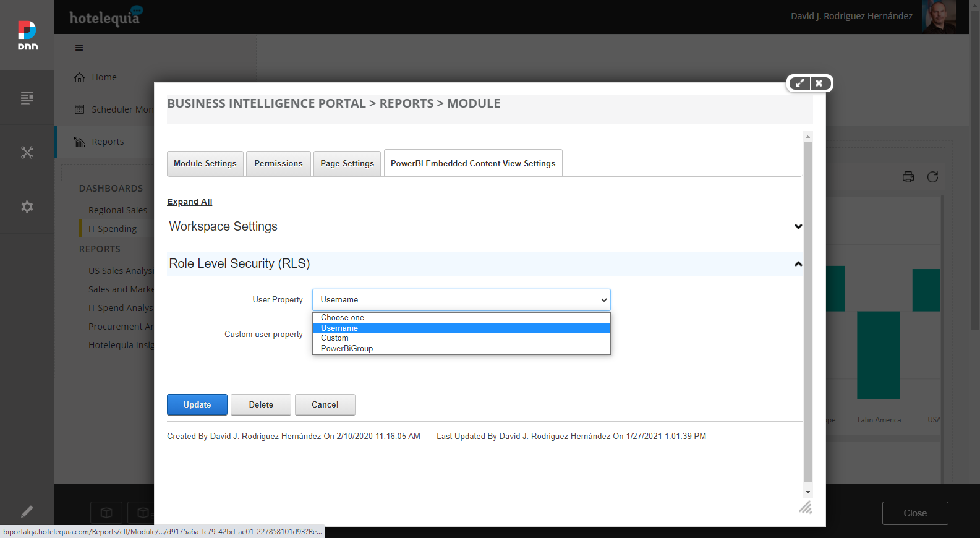Switch to PowerBI Embedded Content View Settings tab

click(x=473, y=163)
